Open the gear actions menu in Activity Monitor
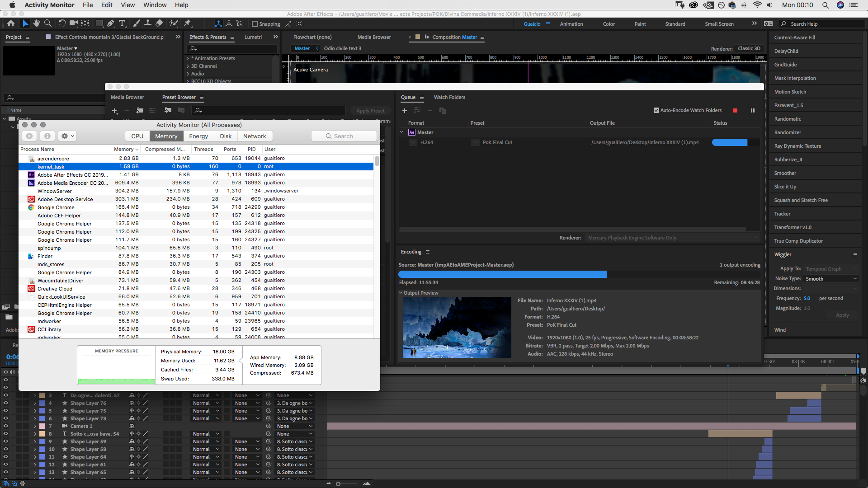 [67, 136]
